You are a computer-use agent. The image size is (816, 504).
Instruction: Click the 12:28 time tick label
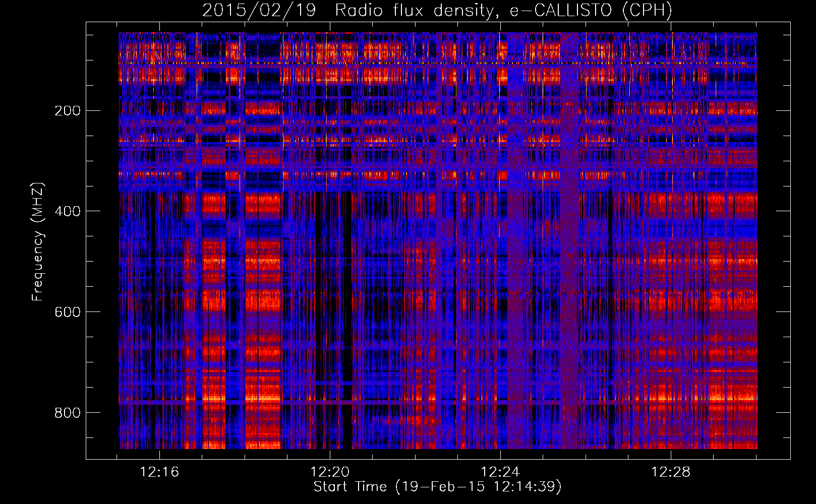click(x=671, y=472)
